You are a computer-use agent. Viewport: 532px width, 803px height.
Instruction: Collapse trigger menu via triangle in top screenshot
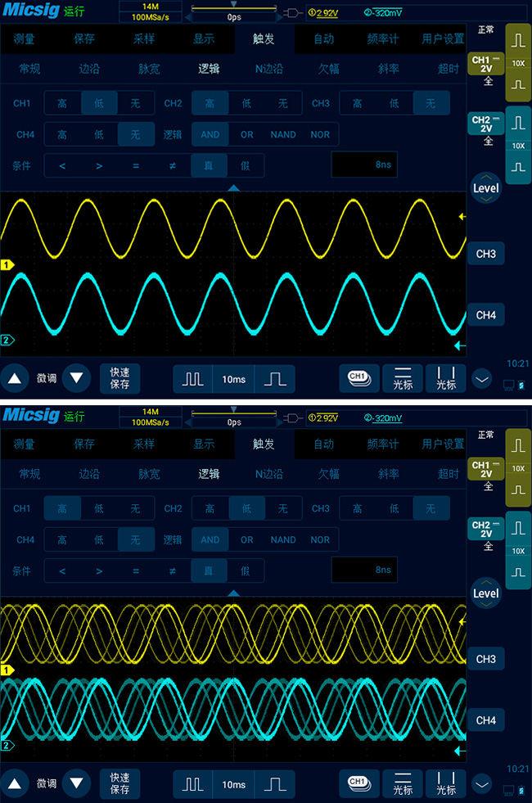233,188
